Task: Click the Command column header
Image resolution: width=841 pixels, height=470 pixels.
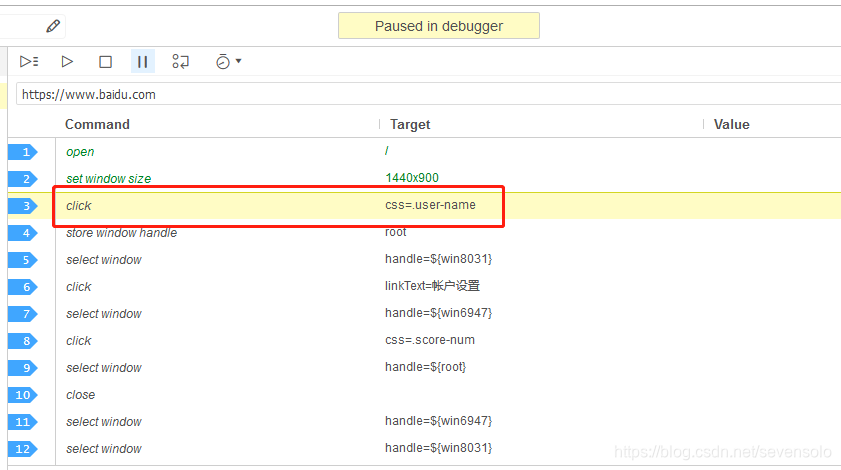Action: [x=97, y=124]
